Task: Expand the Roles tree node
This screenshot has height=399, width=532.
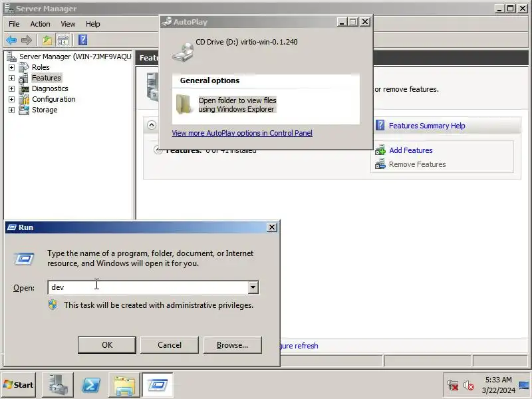Action: pyautogui.click(x=11, y=67)
